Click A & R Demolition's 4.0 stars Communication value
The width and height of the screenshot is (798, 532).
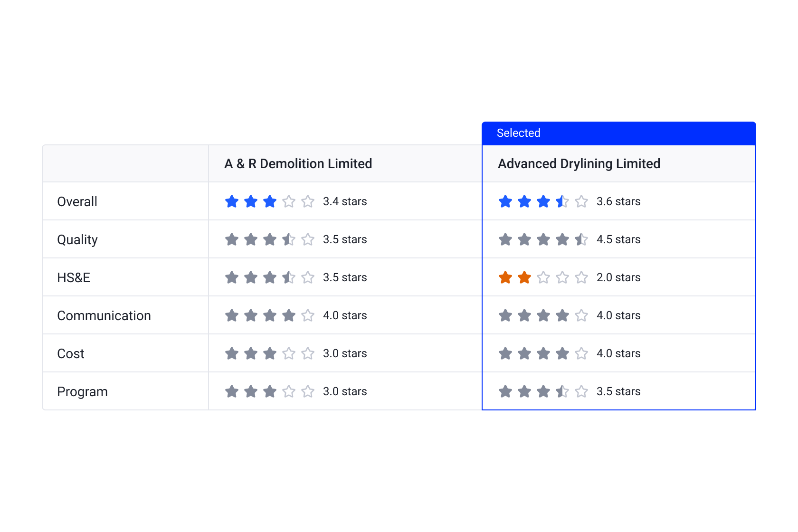coord(345,315)
